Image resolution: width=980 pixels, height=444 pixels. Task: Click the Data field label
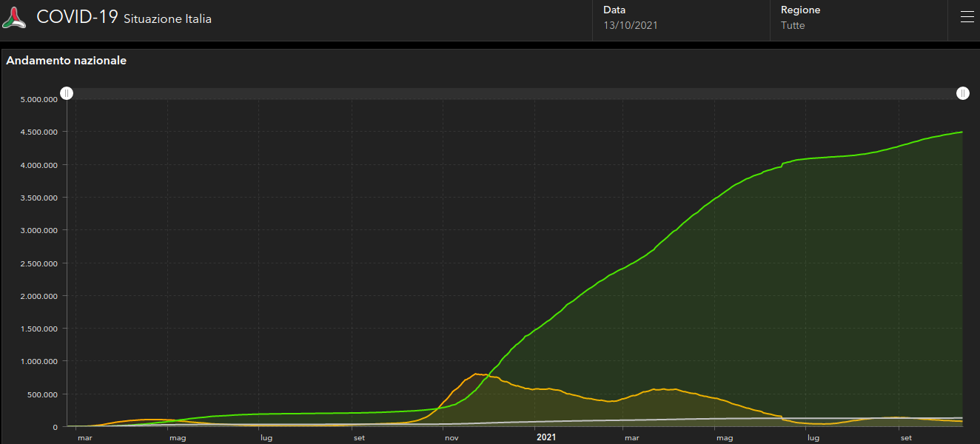[614, 10]
